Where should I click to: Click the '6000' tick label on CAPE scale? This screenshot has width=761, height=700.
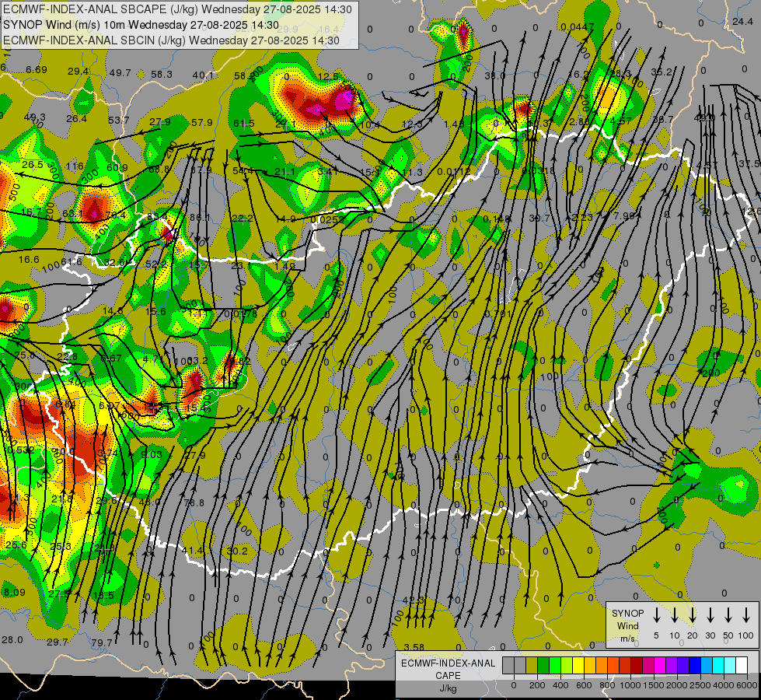click(748, 685)
